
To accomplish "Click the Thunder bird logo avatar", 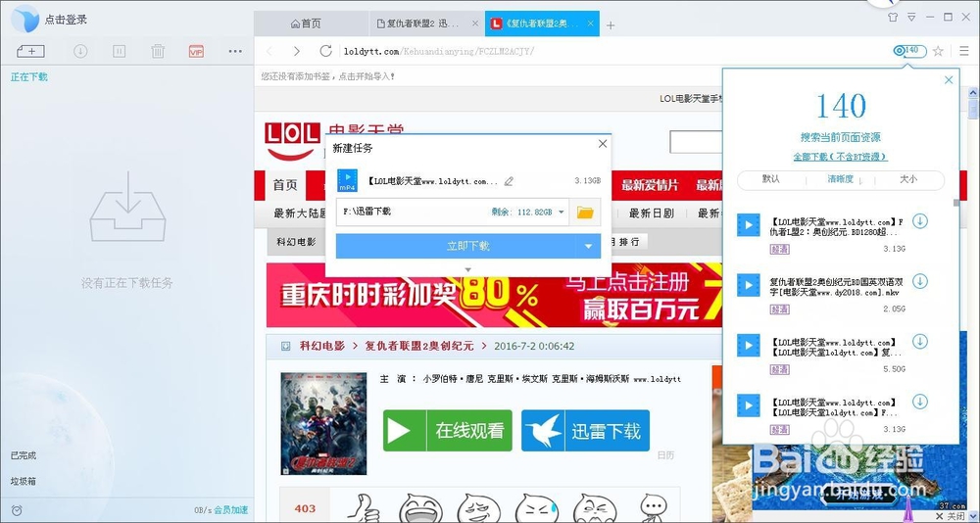I will click(x=25, y=20).
